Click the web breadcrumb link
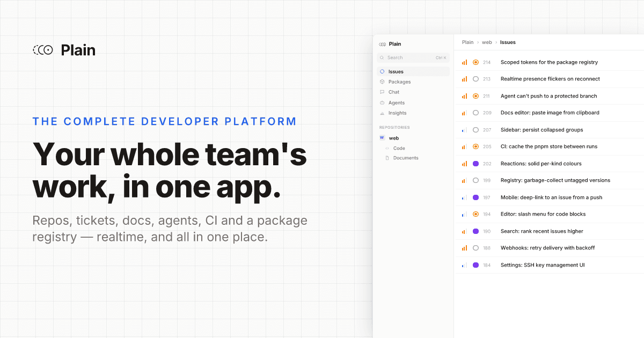Screen dimensions: 644x338 pos(487,42)
